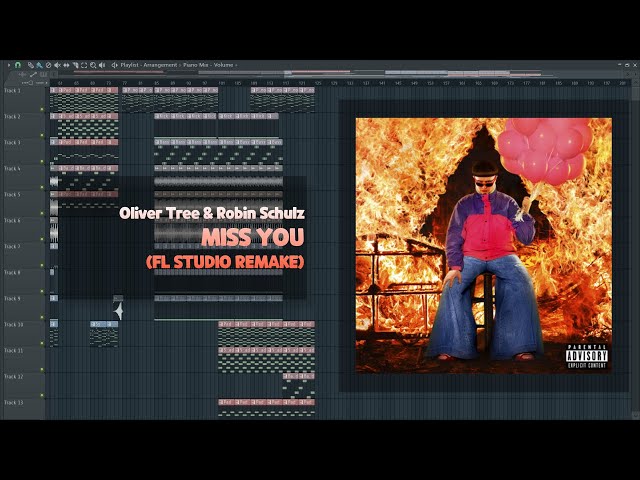Click the burning house album cover image

[484, 246]
